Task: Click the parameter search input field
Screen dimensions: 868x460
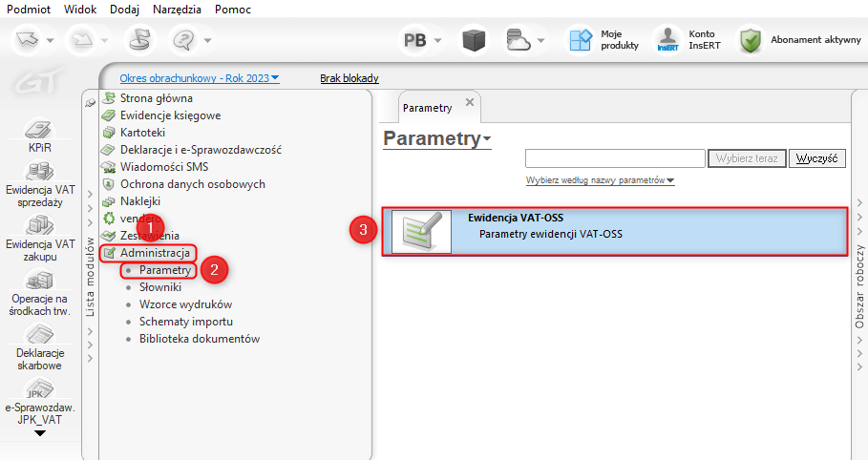Action: click(614, 158)
